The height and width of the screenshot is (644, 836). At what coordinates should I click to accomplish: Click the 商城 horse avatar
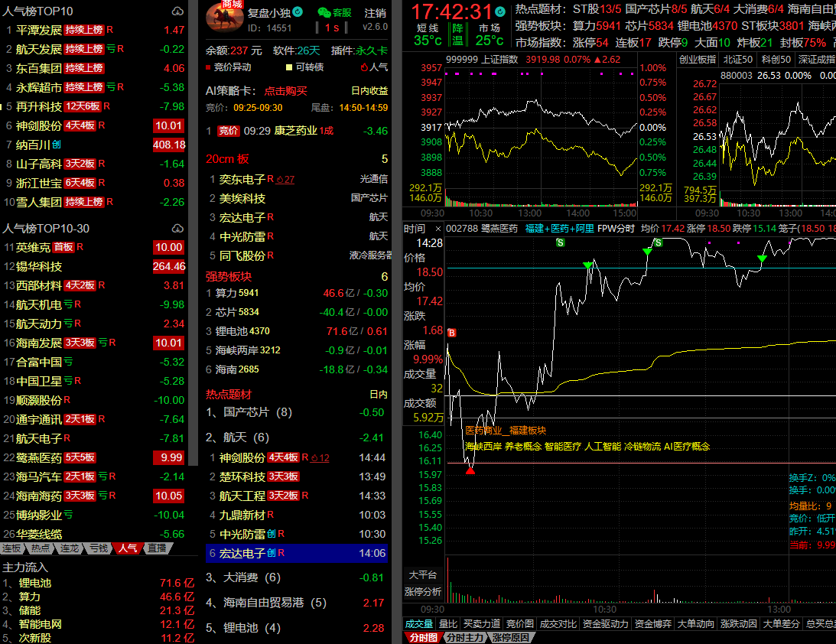point(226,18)
